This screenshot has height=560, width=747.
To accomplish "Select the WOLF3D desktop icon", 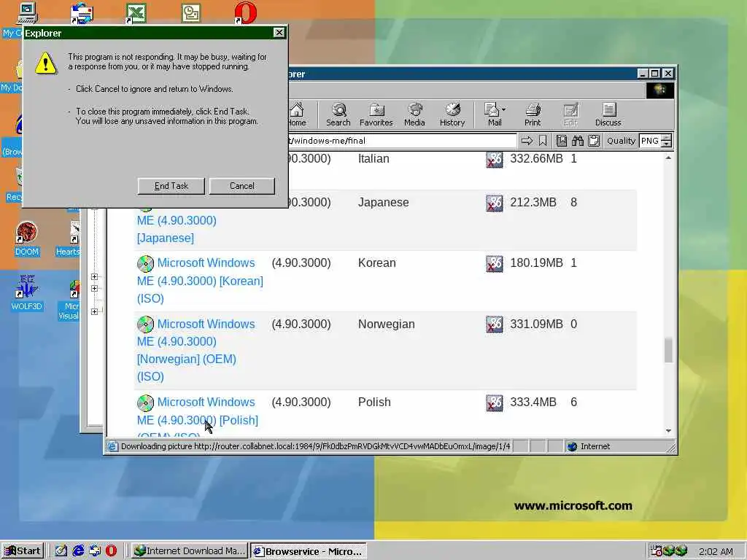I will click(27, 293).
